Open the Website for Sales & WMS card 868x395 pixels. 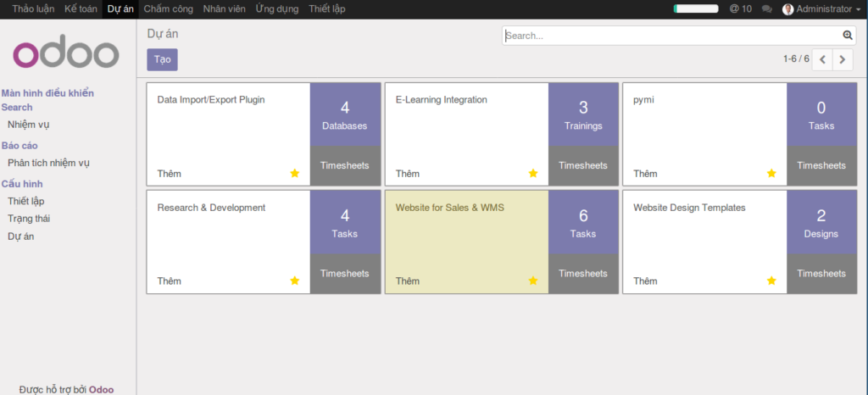467,242
